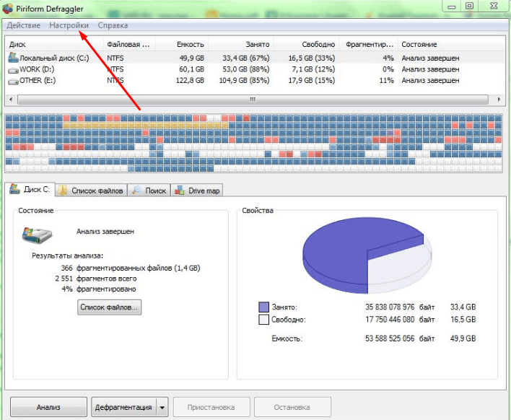Click Анализ завершен status of WORK (D:)
Viewport: 511px width, 420px height.
pos(430,69)
